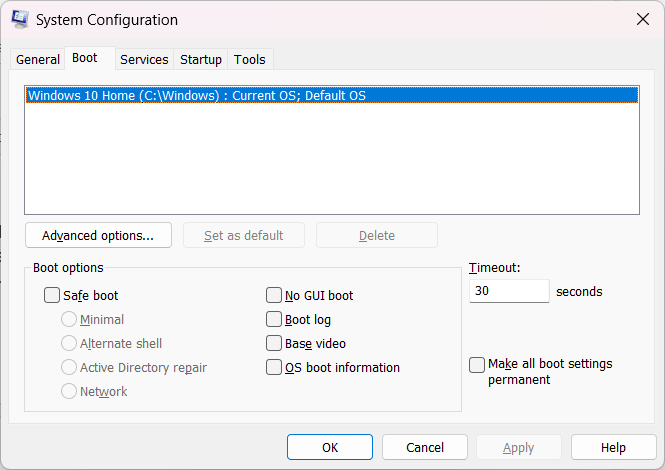Select the Tools tab
This screenshot has height=470, width=665.
tap(250, 60)
